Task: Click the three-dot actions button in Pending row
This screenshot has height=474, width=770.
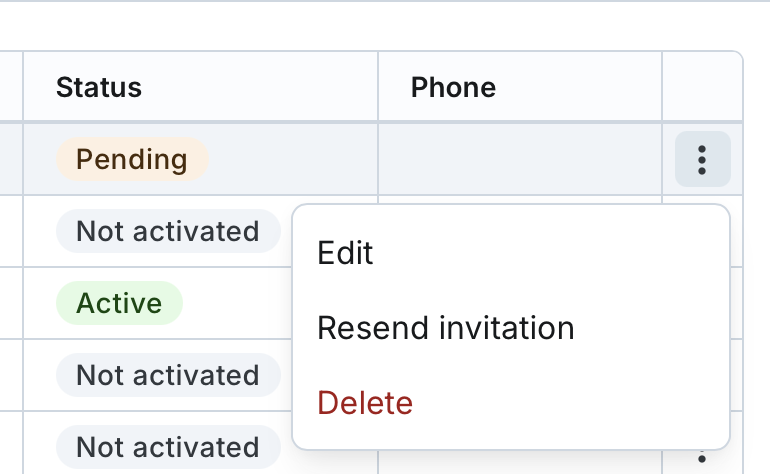Action: pos(703,159)
